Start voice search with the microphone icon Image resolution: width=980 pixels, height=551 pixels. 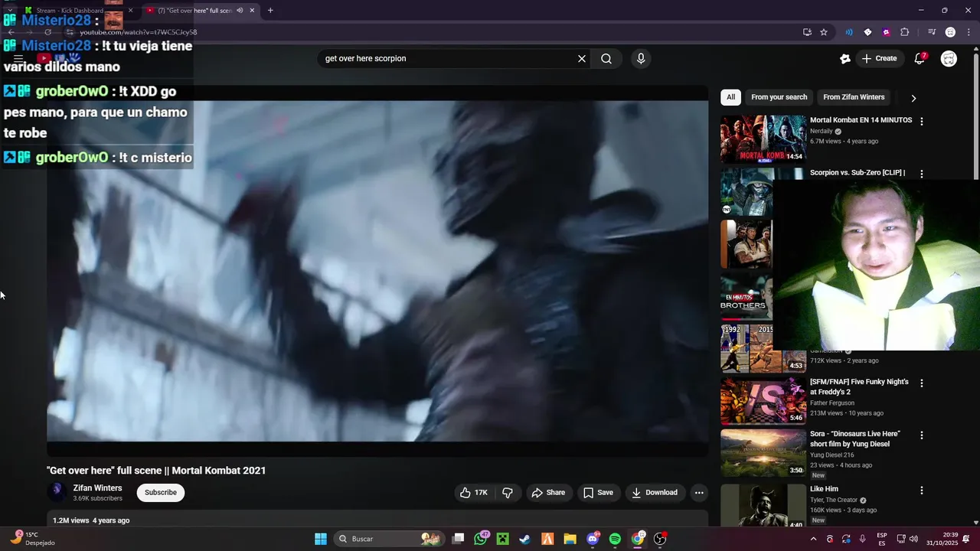click(641, 59)
